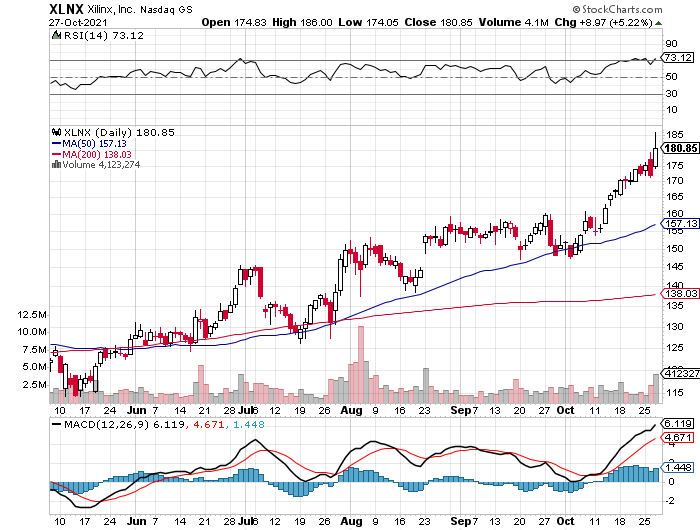Click the 180.85 last price label

tap(680, 149)
